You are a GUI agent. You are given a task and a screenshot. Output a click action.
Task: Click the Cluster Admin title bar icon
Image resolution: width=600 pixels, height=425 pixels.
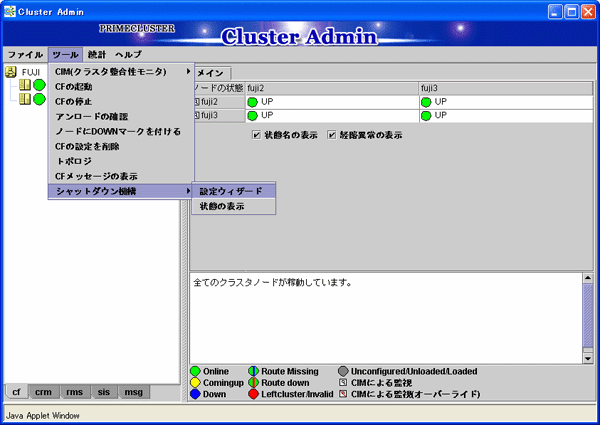tap(10, 11)
